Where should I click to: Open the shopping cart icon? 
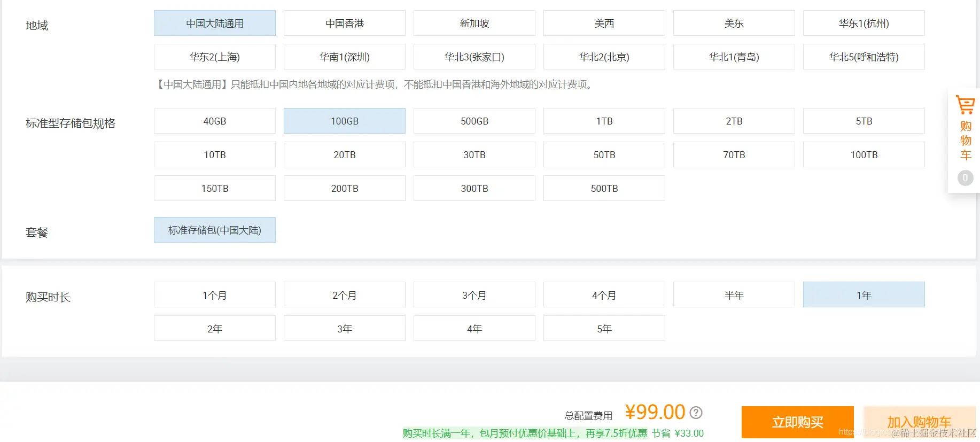[965, 105]
